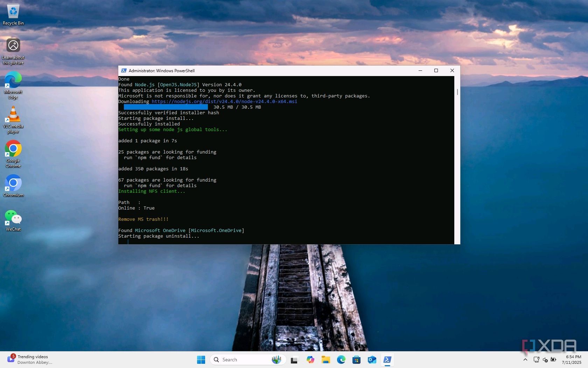Open the Recycle Bin desktop icon
The height and width of the screenshot is (368, 588).
click(13, 12)
